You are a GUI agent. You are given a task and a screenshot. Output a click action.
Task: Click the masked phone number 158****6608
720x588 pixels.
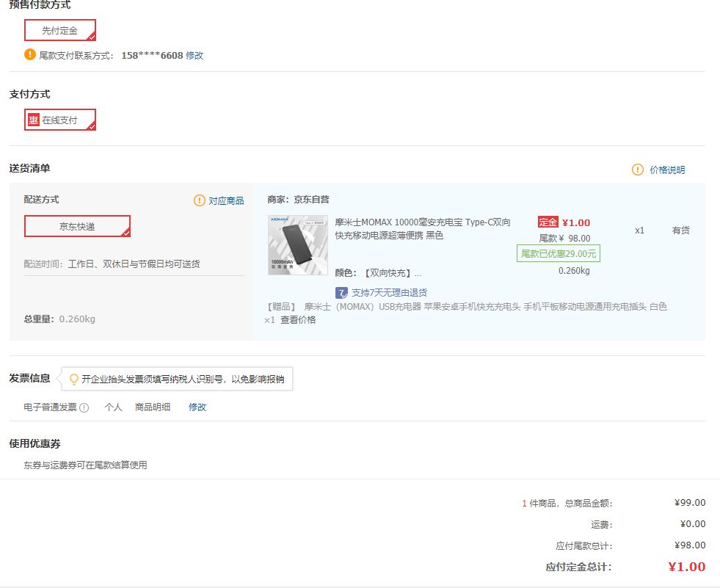click(x=152, y=56)
